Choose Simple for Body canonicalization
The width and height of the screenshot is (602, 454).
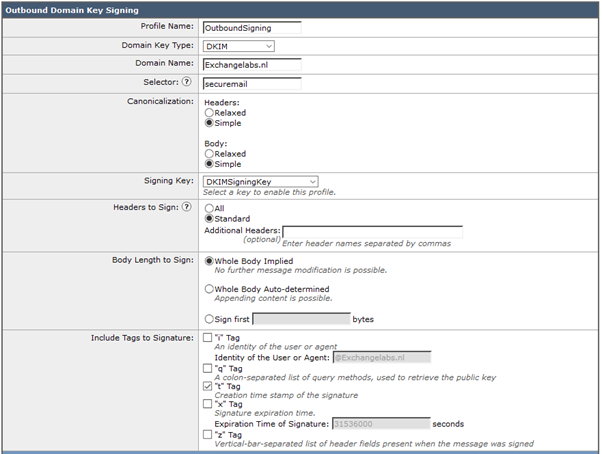tap(208, 166)
